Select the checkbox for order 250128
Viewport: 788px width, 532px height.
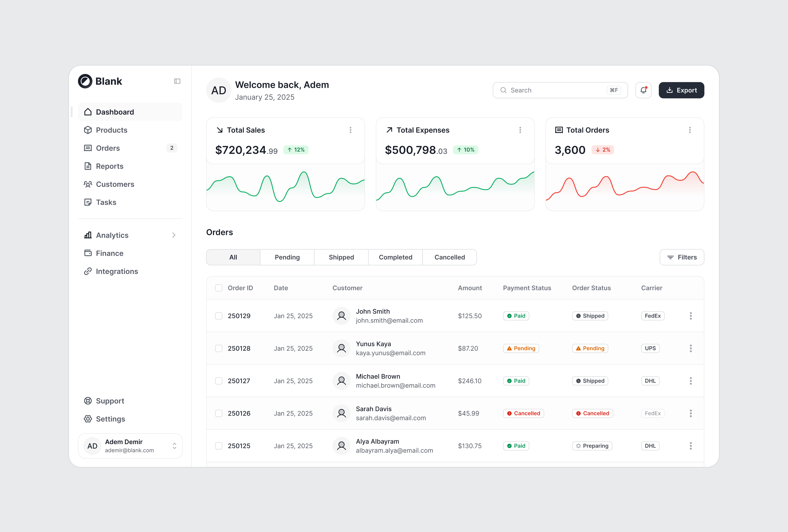coord(219,348)
